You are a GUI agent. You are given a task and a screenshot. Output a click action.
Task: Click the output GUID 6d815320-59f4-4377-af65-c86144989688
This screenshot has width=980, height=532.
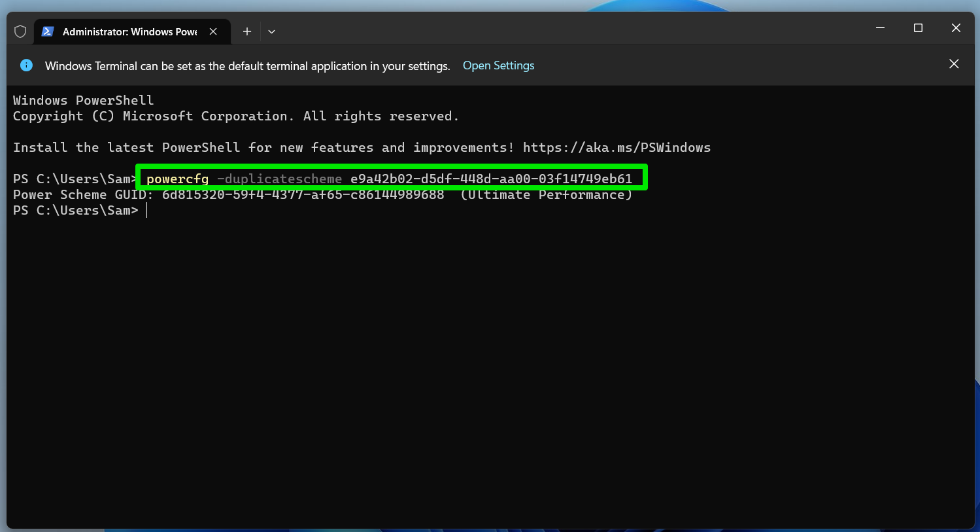[x=303, y=194]
